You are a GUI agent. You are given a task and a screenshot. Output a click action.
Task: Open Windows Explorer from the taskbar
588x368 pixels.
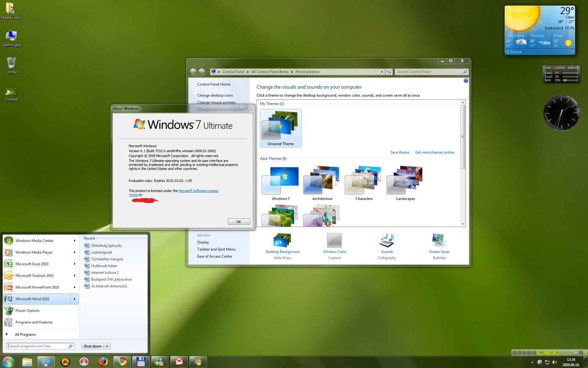pos(27,362)
